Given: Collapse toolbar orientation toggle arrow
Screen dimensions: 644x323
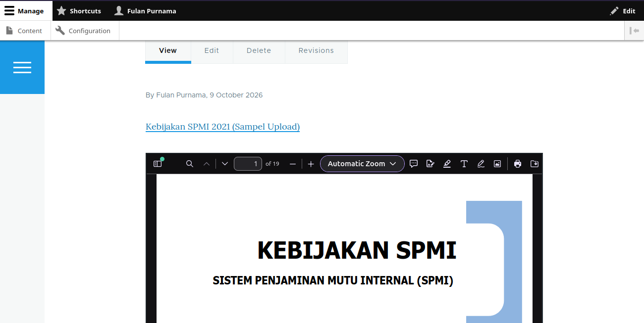Looking at the screenshot, I should [634, 31].
